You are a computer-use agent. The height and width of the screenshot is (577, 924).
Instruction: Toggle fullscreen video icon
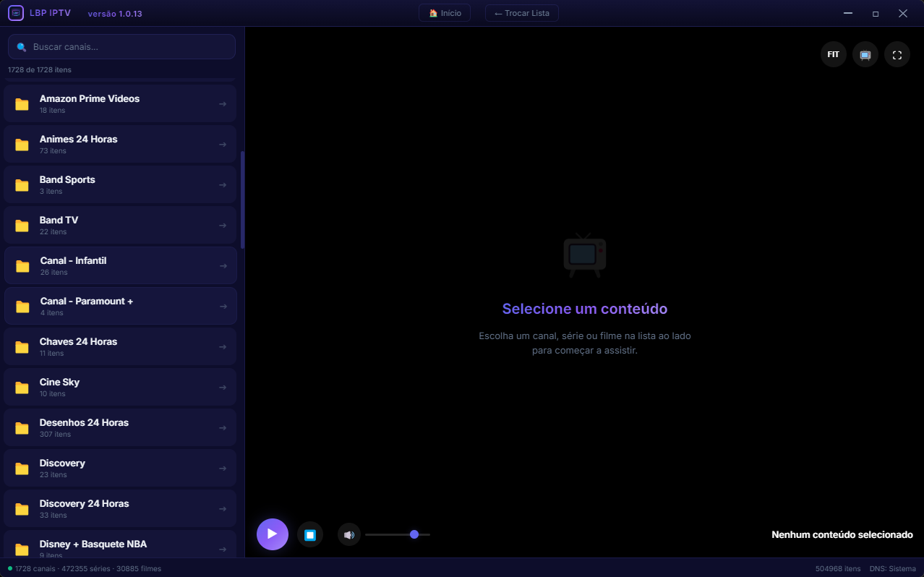point(897,54)
